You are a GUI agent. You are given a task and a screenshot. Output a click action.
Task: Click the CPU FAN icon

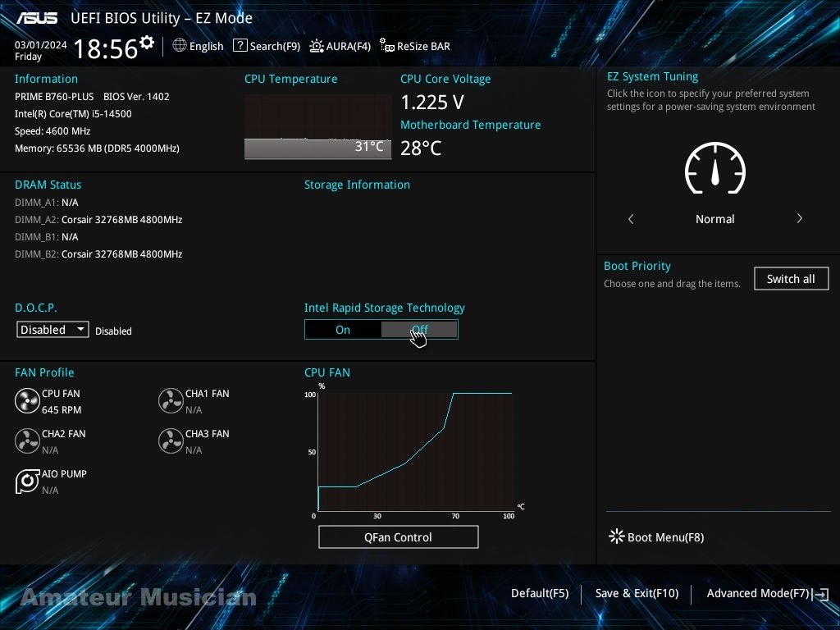pyautogui.click(x=27, y=401)
